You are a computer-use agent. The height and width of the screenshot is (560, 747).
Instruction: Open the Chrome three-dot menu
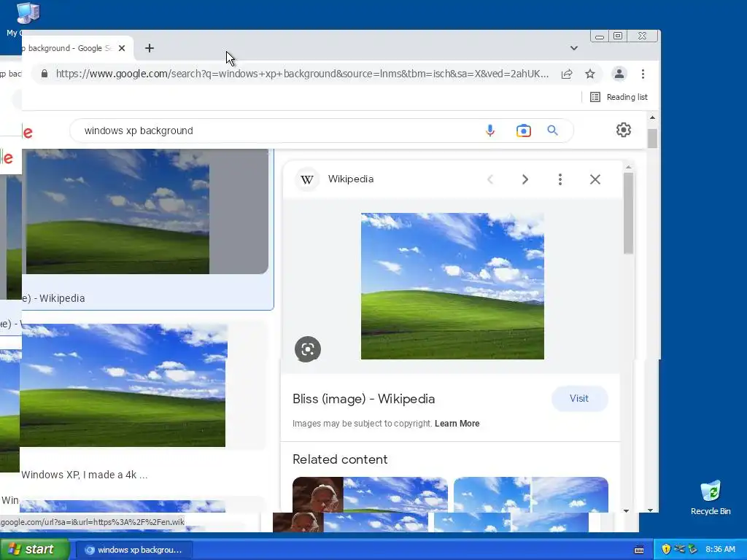643,74
